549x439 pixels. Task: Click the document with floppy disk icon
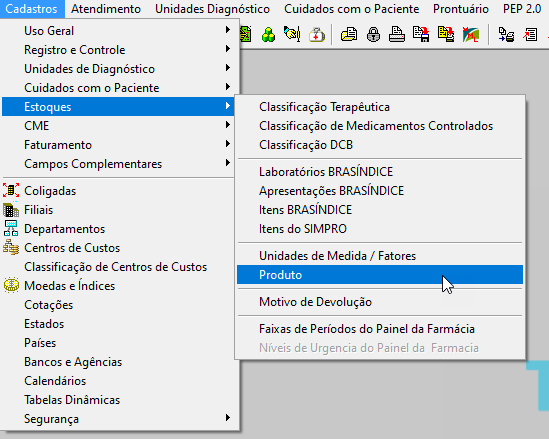tap(421, 34)
